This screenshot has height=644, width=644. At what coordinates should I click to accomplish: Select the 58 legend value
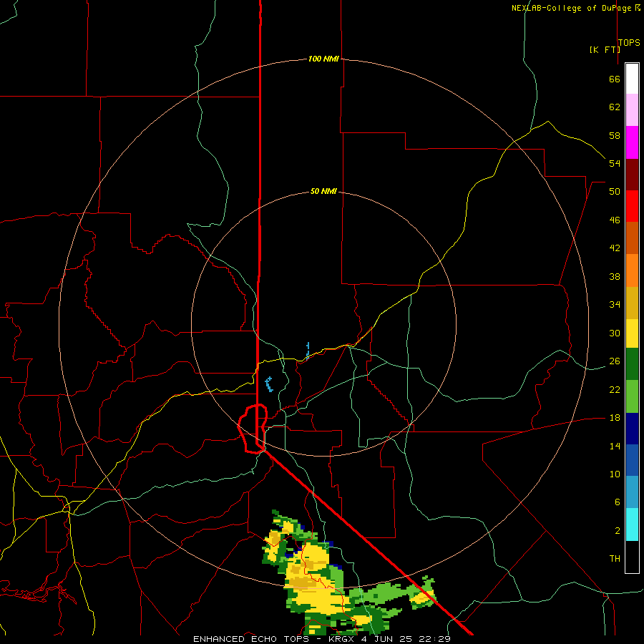click(x=615, y=135)
